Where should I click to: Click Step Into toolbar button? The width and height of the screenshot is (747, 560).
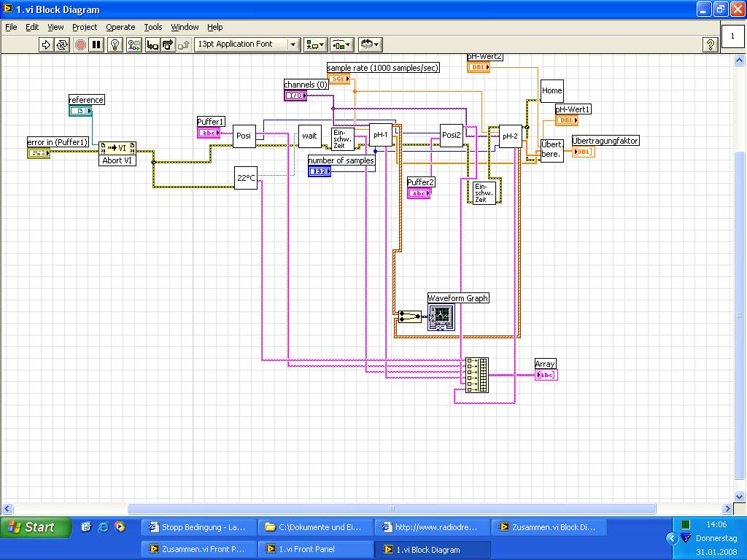pos(152,44)
